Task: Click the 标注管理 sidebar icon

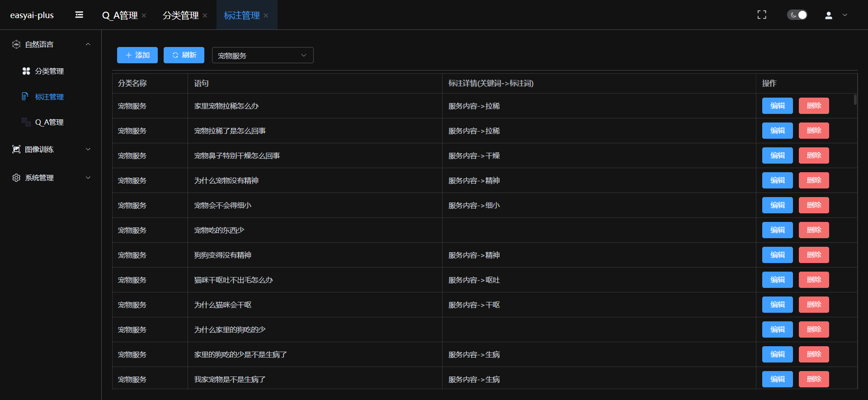Action: pos(25,96)
